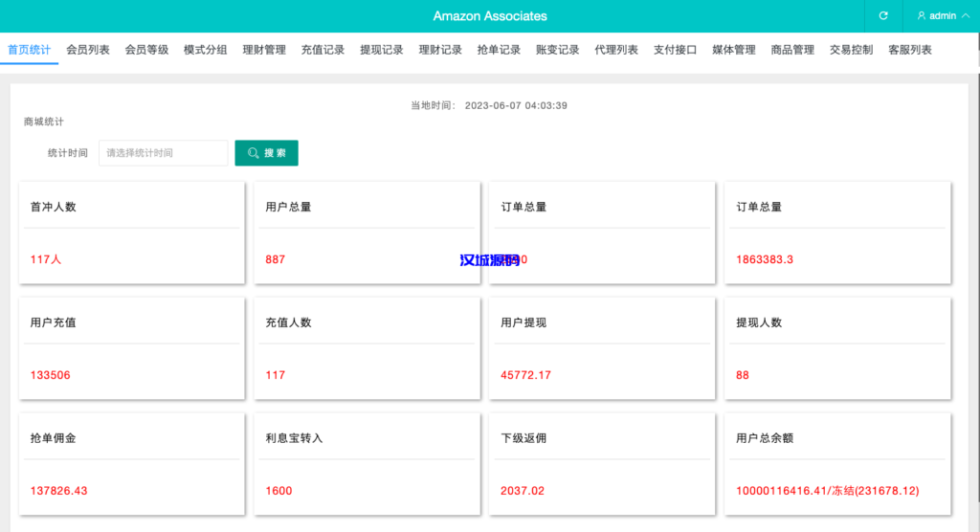Click the 1863383.3 order total value
980x532 pixels.
[765, 259]
